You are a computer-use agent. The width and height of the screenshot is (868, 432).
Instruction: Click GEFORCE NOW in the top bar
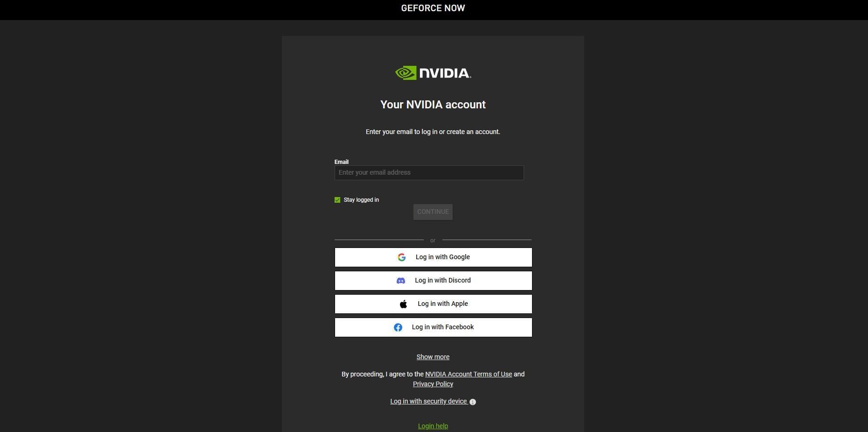(x=433, y=8)
